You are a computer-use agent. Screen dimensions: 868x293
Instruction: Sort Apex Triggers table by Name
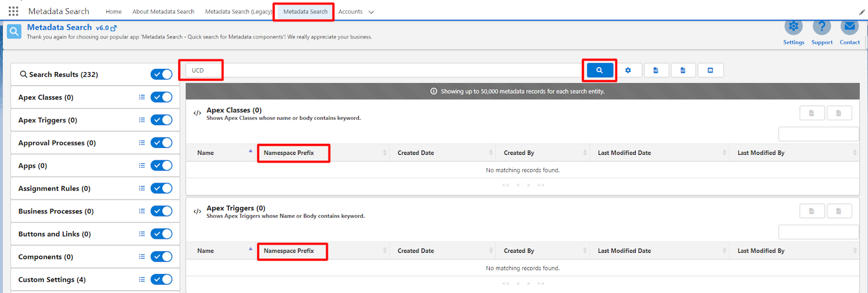click(221, 251)
